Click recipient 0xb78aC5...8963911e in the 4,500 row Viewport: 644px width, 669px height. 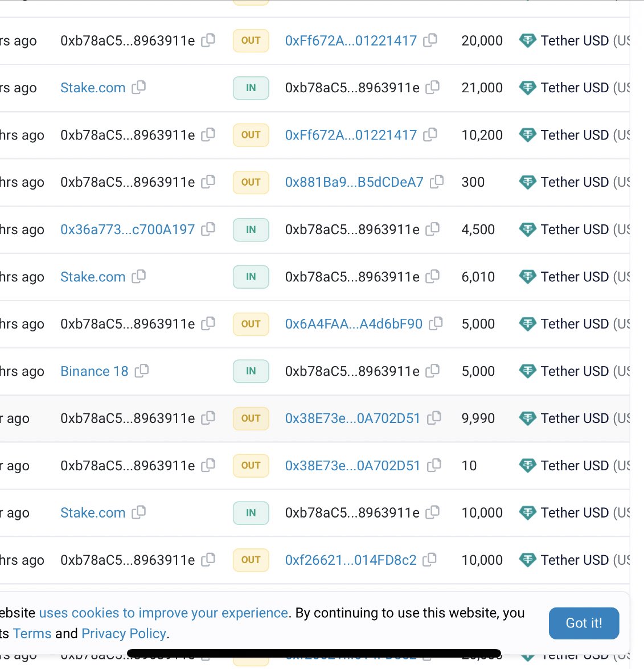(x=352, y=229)
